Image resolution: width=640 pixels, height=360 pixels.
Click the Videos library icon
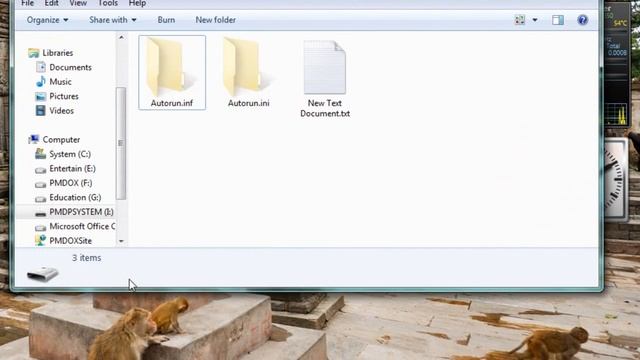point(40,111)
